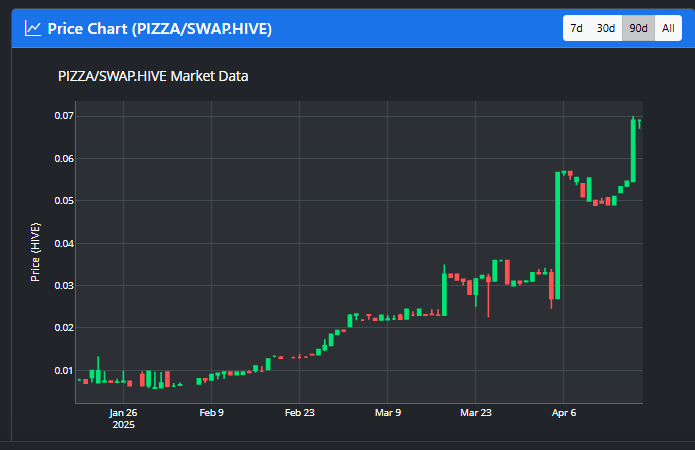
Task: Click the Mar 23 date label
Action: (476, 413)
